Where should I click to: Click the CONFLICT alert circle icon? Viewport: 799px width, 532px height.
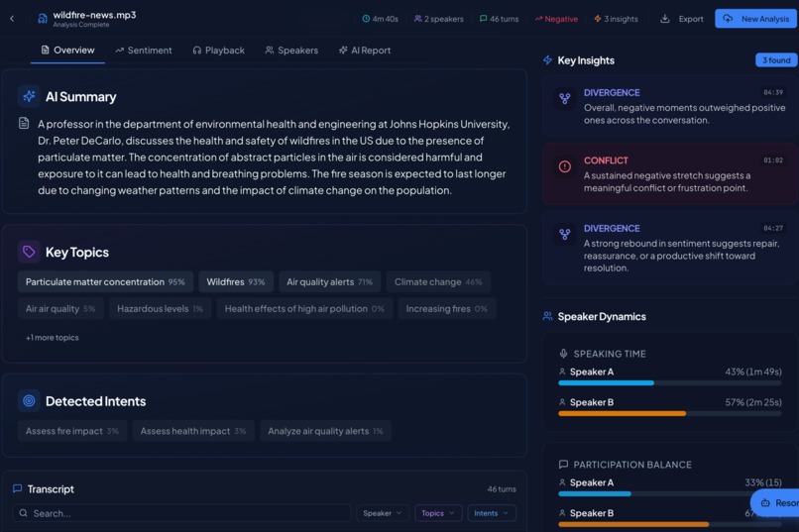(x=565, y=166)
